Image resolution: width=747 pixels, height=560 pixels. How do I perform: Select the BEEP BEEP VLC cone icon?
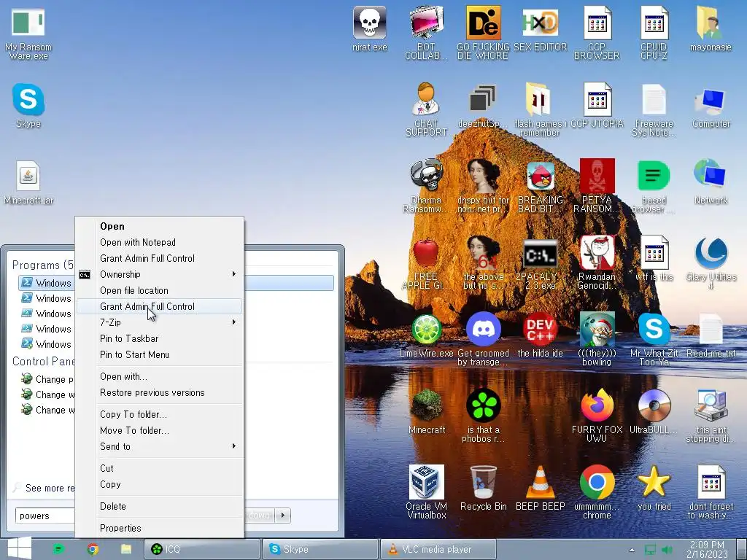pos(541,483)
